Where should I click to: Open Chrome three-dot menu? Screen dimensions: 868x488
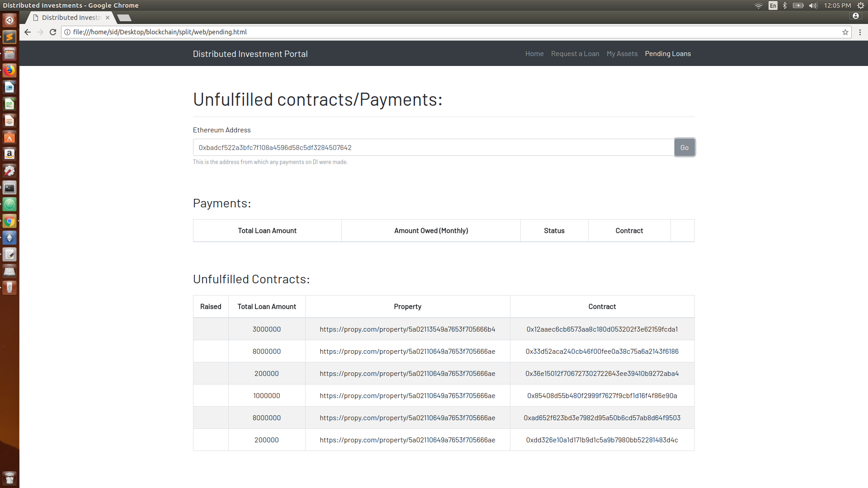pos(860,32)
